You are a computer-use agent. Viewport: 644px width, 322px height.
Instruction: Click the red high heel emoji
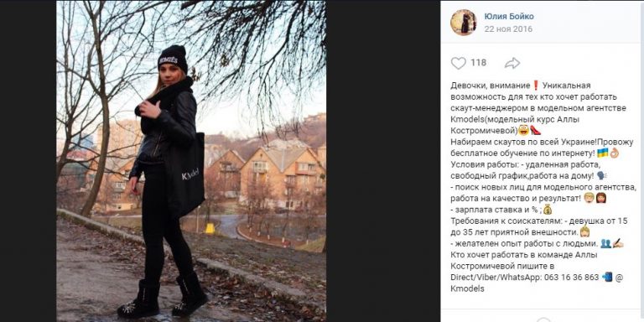[x=535, y=130]
